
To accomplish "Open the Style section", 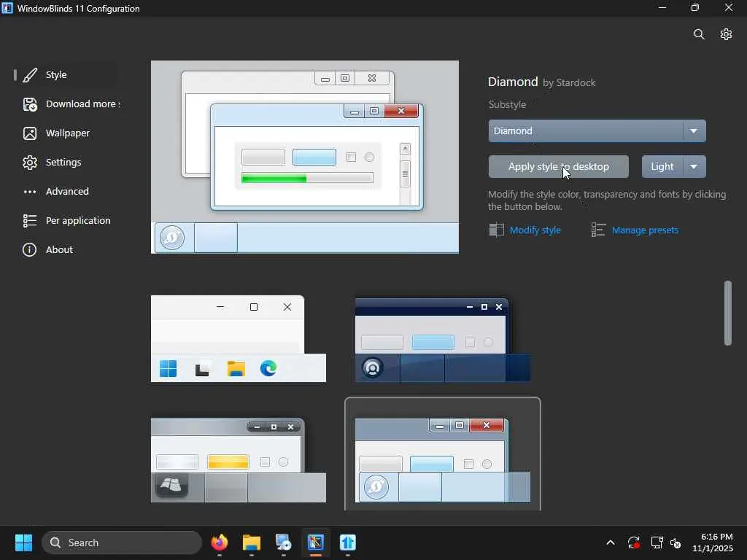I will click(66, 75).
